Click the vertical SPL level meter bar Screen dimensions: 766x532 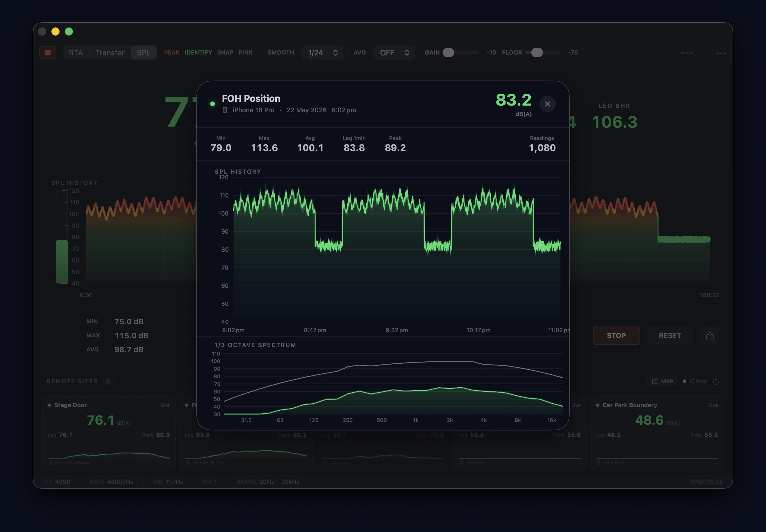click(x=62, y=237)
